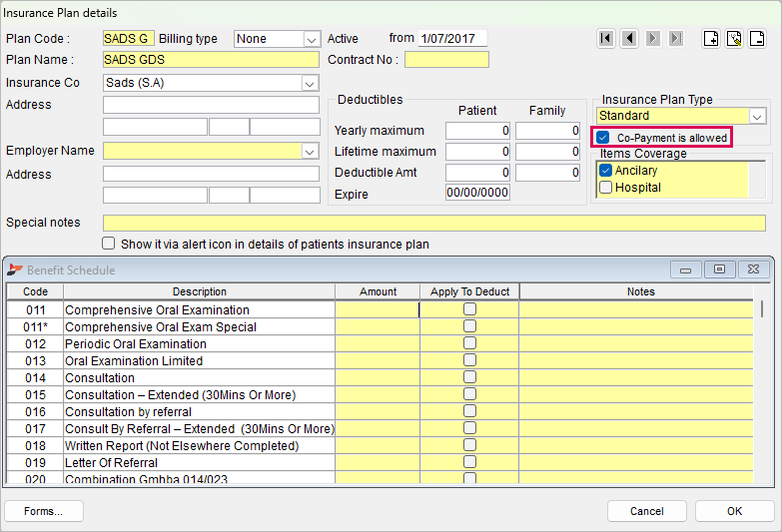Open the Employer Name dropdown
The image size is (782, 532).
[310, 151]
